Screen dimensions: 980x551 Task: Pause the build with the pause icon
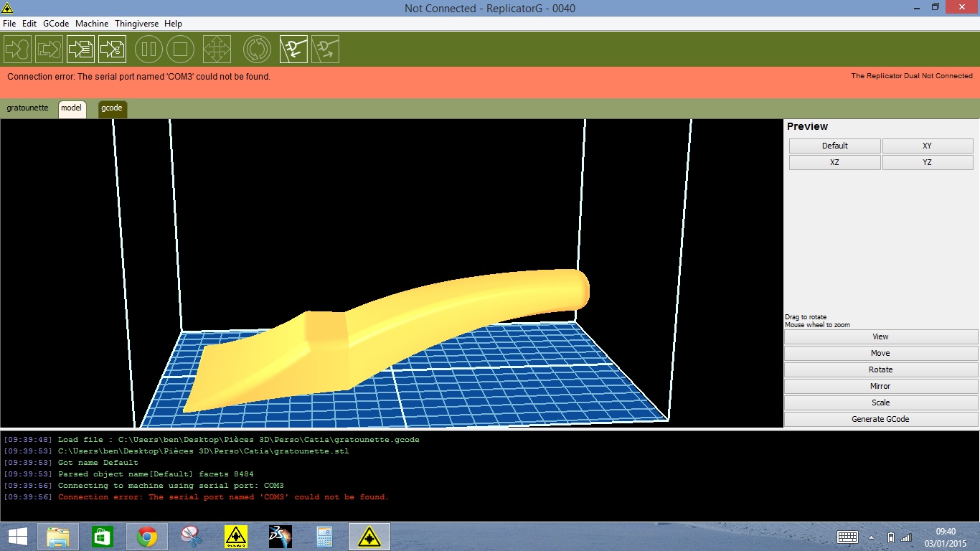149,50
